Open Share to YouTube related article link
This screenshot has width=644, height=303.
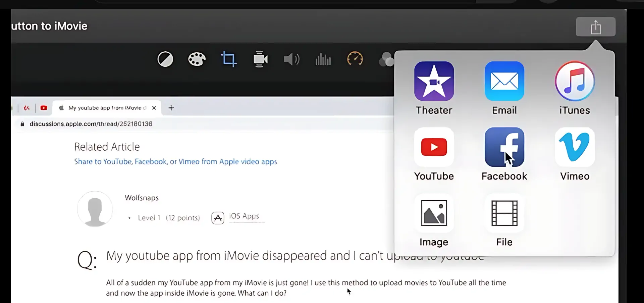pyautogui.click(x=175, y=162)
